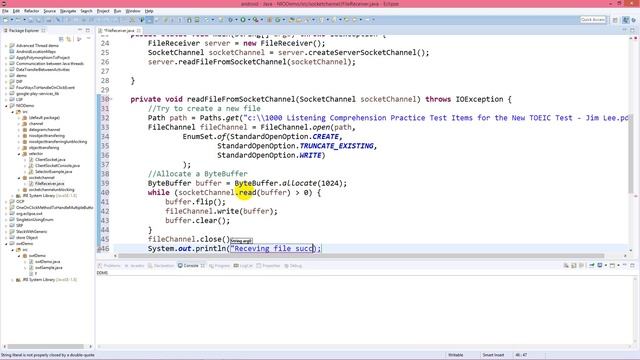Screen dimensions: 640x360
Task: Switch to the Javadoc tab
Action: point(134,266)
